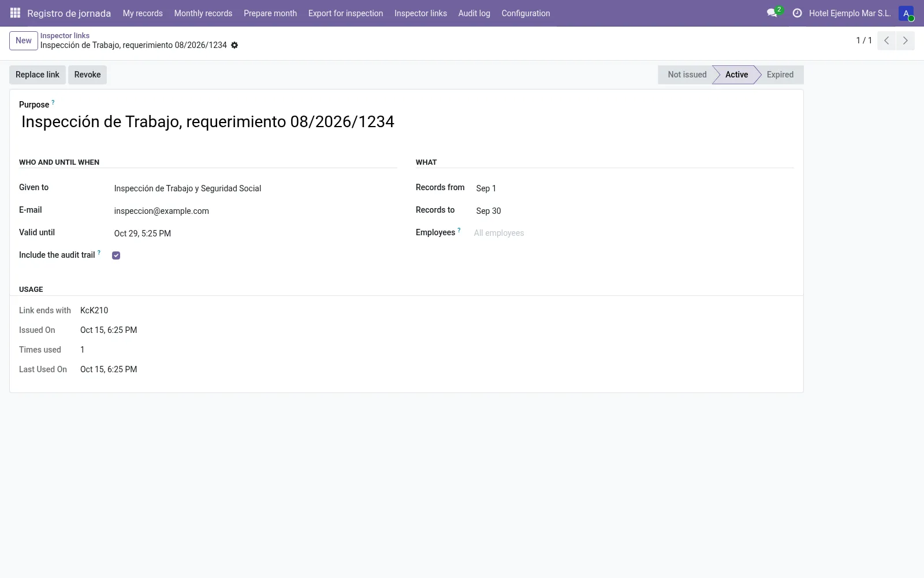
Task: Show help for Include the audit trail
Action: [99, 253]
